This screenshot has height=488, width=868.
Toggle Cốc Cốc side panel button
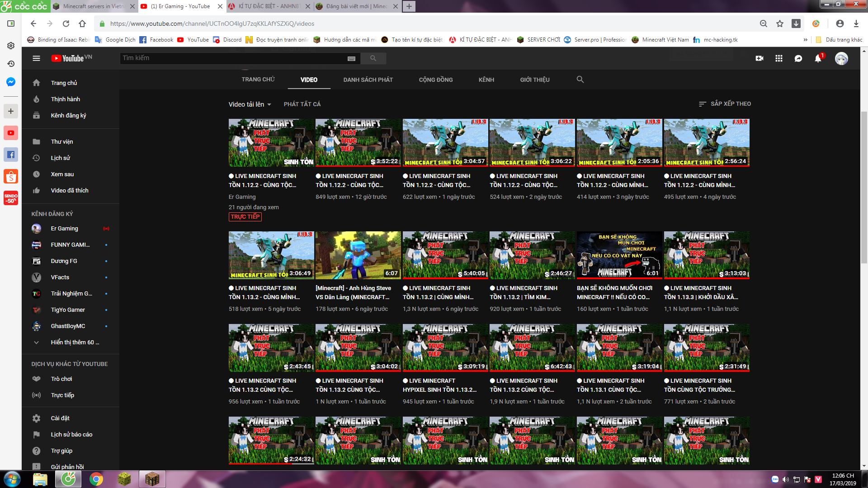11,23
